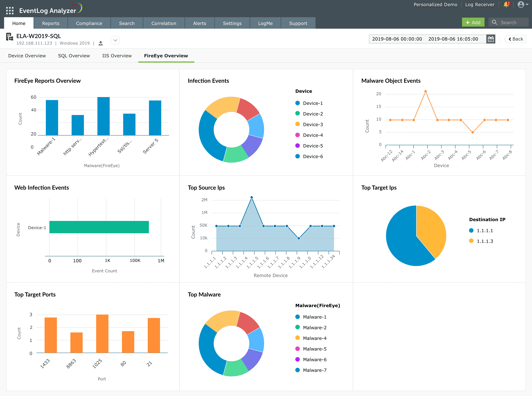
Task: Click into the top Search input field
Action: click(x=513, y=23)
